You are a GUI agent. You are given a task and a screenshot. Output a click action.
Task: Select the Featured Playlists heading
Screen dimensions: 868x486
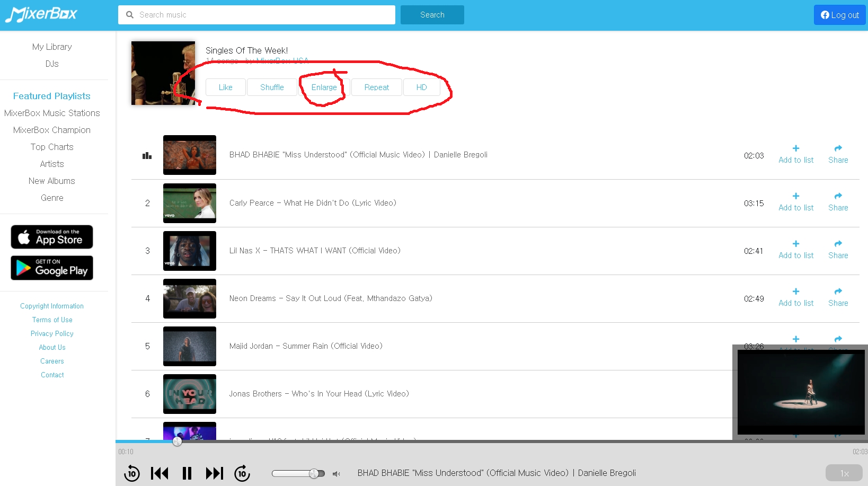pos(52,96)
